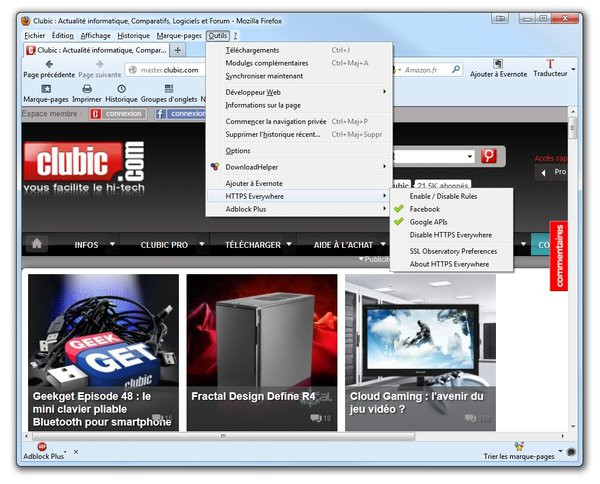Open the Clubic search field dropdown arrow

[470, 156]
